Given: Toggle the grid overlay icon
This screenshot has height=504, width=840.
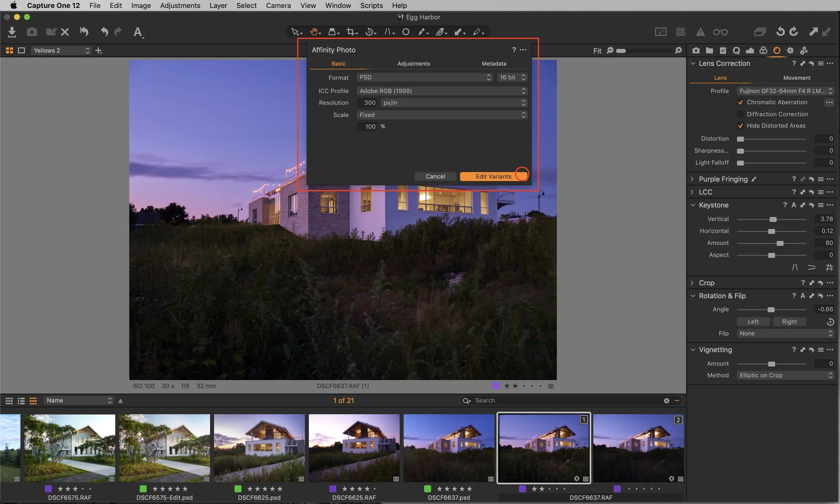Looking at the screenshot, I should [x=680, y=32].
